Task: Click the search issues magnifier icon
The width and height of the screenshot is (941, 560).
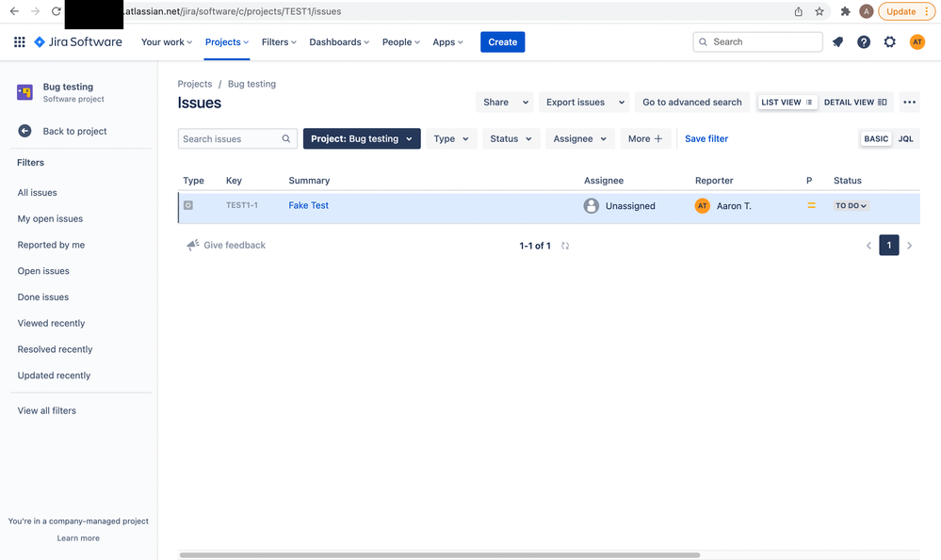Action: [x=286, y=138]
